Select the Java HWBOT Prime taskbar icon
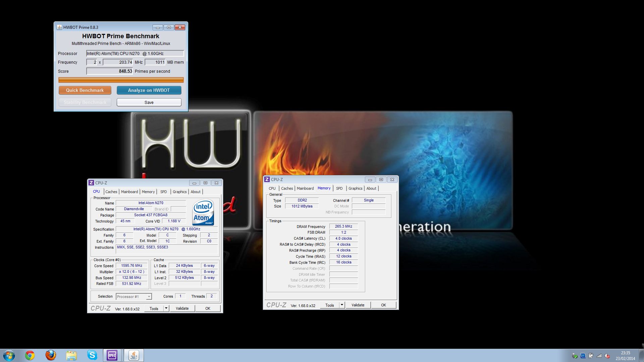This screenshot has width=644, height=362. [x=134, y=355]
